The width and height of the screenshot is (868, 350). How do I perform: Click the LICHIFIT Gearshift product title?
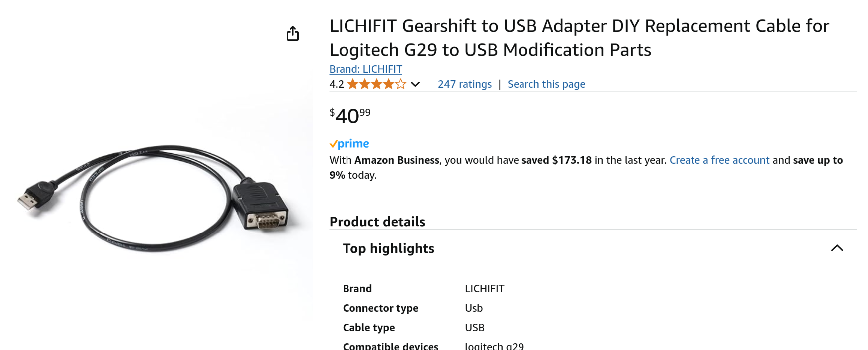tap(578, 38)
